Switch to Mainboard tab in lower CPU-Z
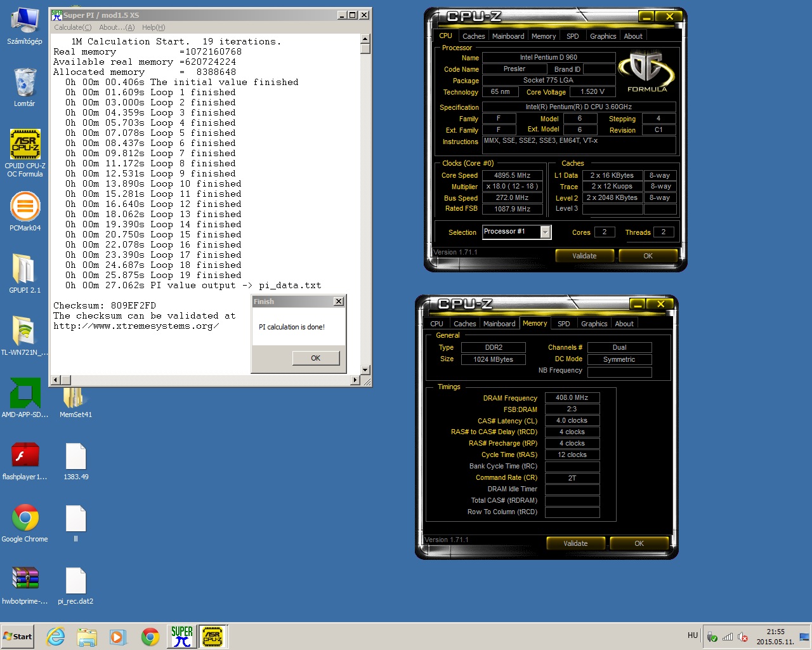 (499, 324)
